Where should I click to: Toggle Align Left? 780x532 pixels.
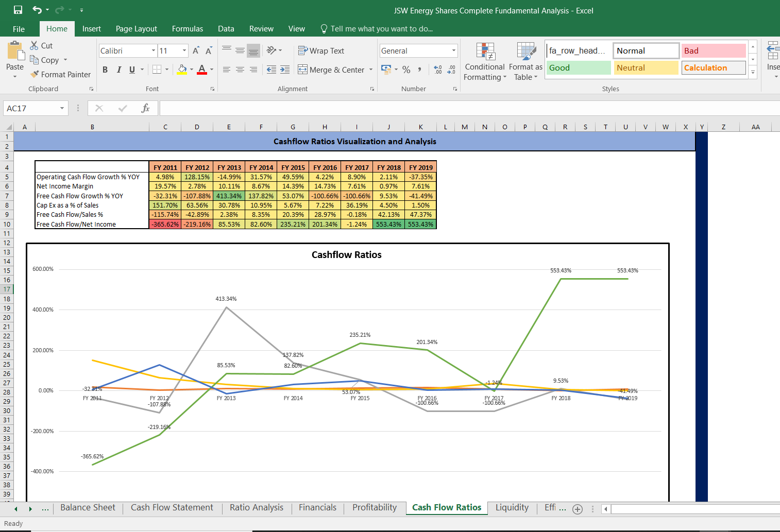click(227, 70)
